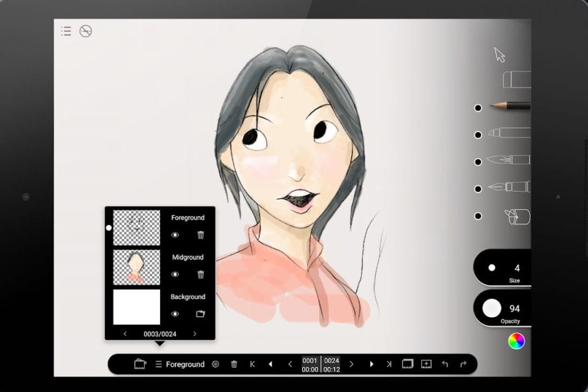Redo the last action
The height and width of the screenshot is (392, 588).
click(463, 364)
